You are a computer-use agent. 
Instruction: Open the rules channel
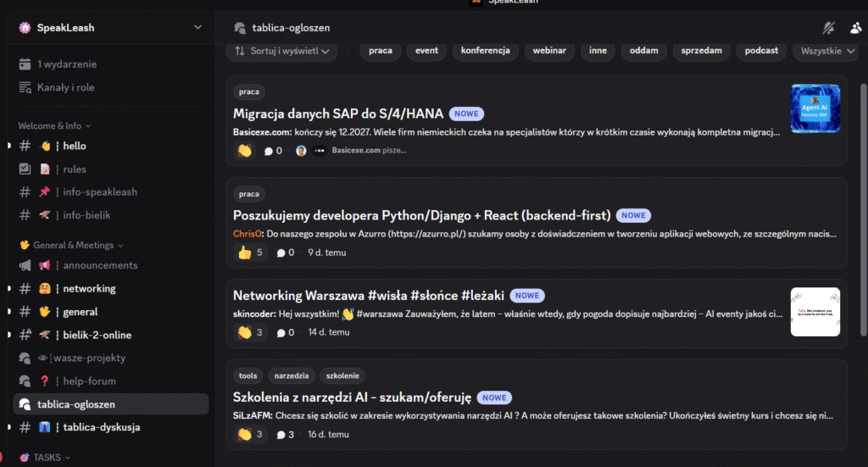coord(111,170)
